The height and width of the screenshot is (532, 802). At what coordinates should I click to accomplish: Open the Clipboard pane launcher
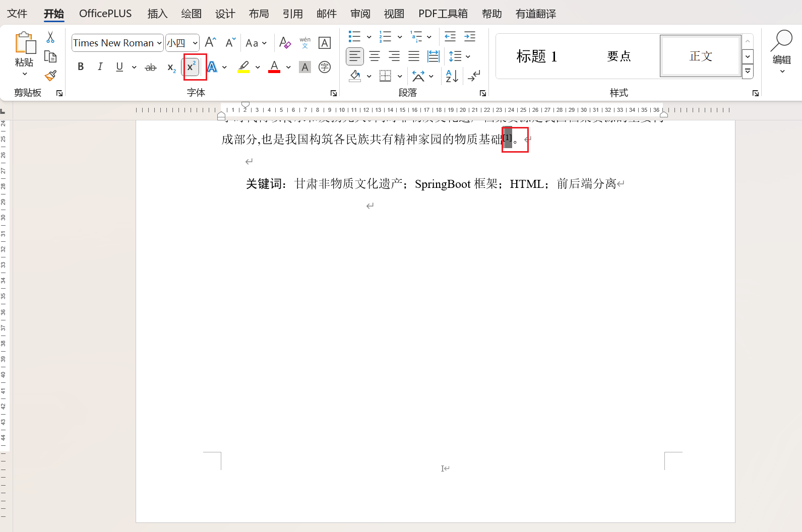point(59,93)
